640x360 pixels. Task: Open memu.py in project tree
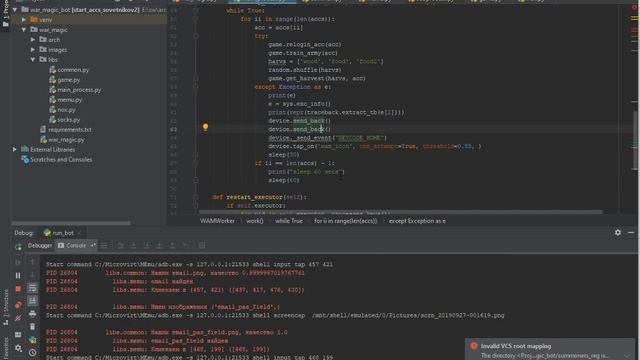click(65, 100)
